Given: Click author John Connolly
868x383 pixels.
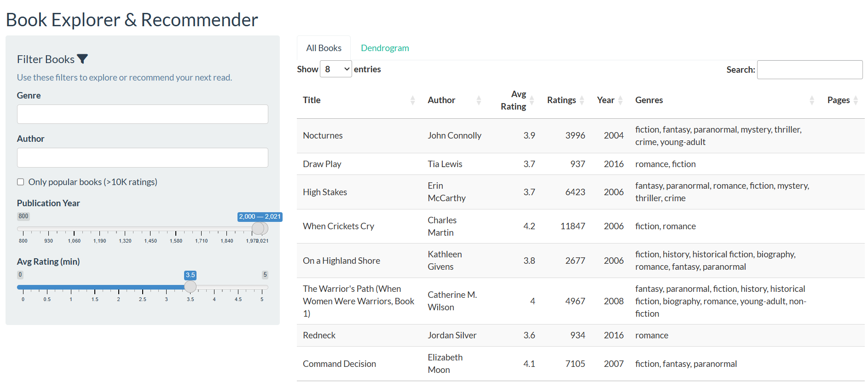Looking at the screenshot, I should [x=454, y=135].
